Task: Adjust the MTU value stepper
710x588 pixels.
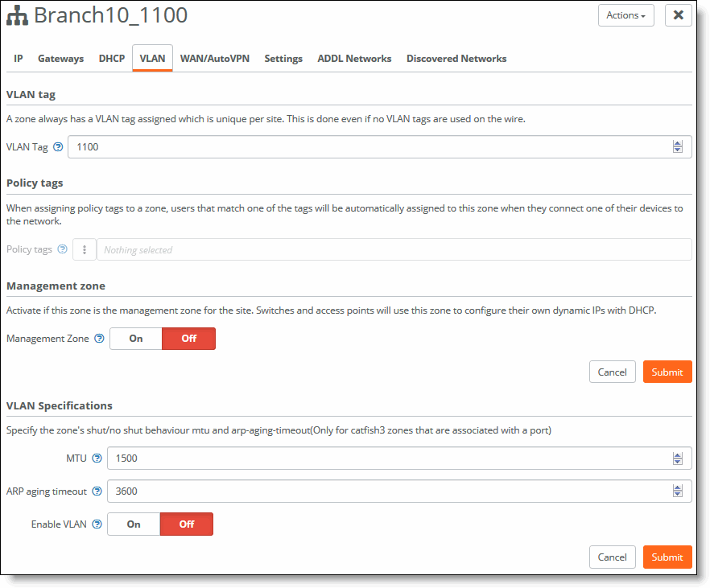Action: click(677, 458)
